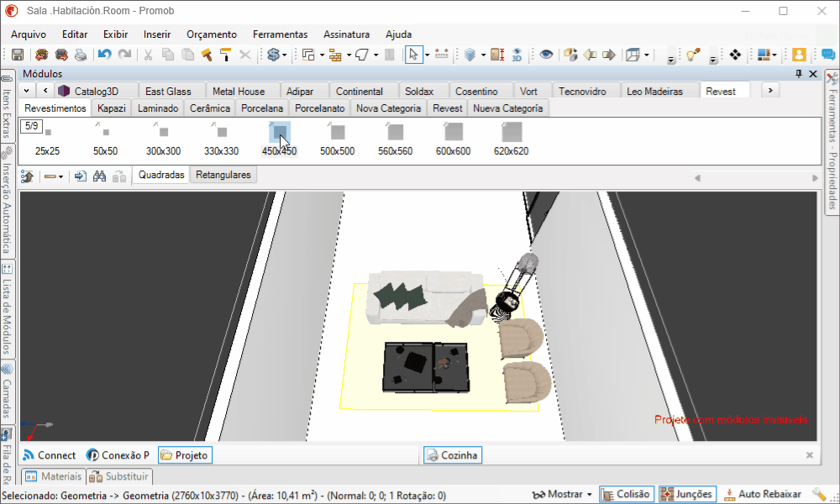Toggle Auto Rebaixar in the status bar

[763, 495]
